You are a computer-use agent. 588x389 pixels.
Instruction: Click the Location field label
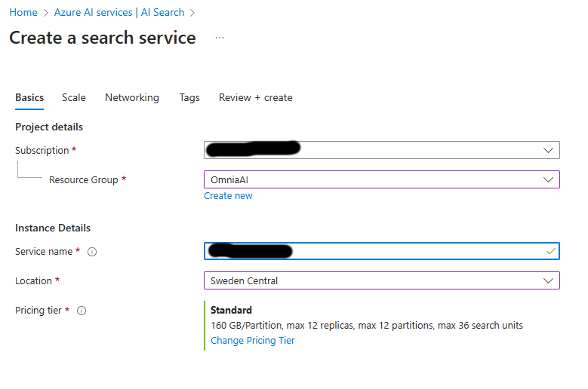[x=33, y=280]
